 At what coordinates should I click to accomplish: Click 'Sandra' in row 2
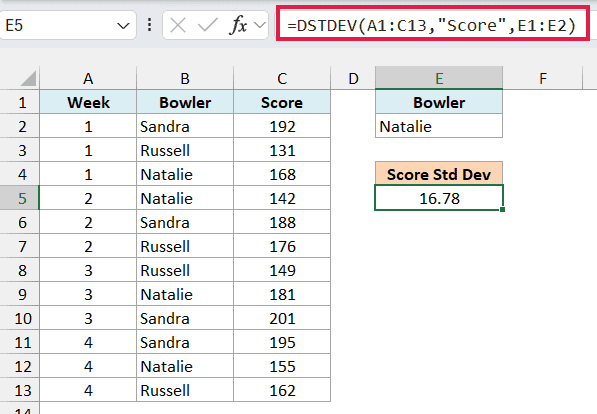[185, 126]
